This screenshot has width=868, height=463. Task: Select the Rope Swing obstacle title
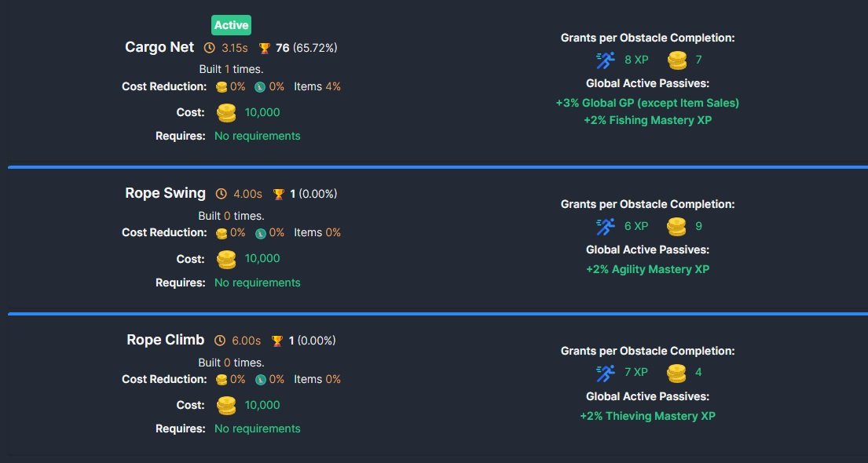165,193
